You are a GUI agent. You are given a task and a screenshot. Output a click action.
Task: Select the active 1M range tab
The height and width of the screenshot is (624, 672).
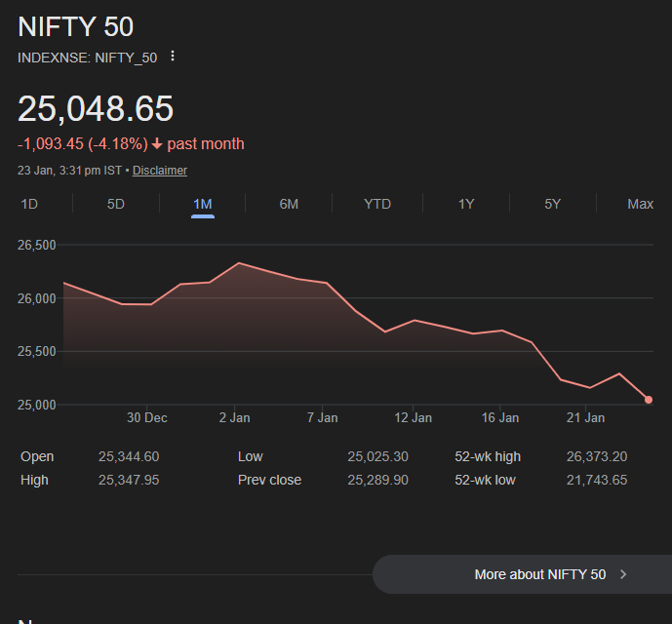pyautogui.click(x=203, y=204)
